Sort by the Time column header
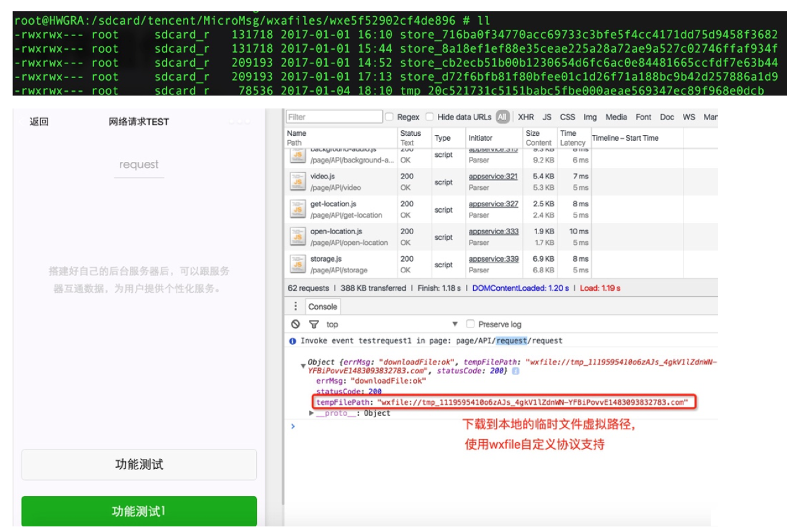The image size is (787, 532). [573, 138]
